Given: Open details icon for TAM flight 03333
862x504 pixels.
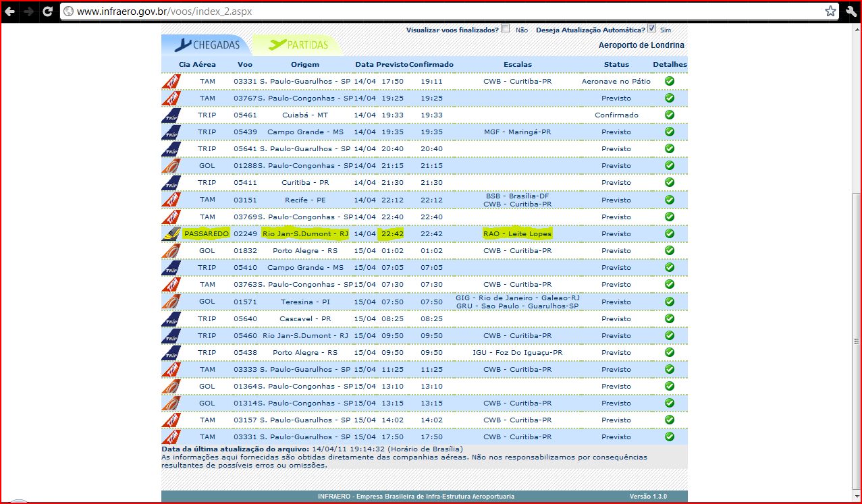Looking at the screenshot, I should click(670, 369).
